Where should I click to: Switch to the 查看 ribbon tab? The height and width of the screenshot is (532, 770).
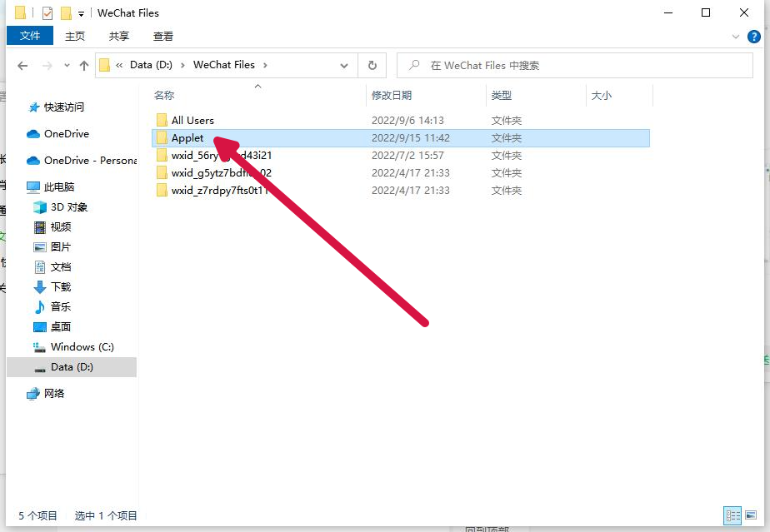click(x=163, y=36)
